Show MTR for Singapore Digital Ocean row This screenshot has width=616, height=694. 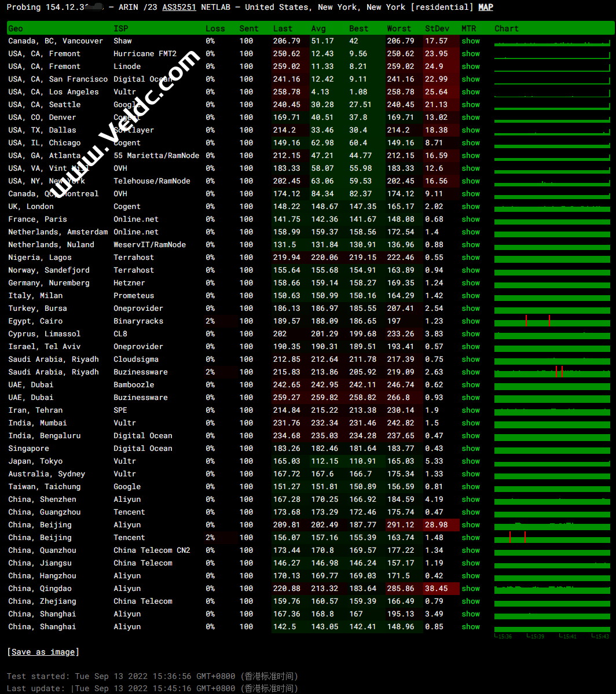tap(470, 449)
